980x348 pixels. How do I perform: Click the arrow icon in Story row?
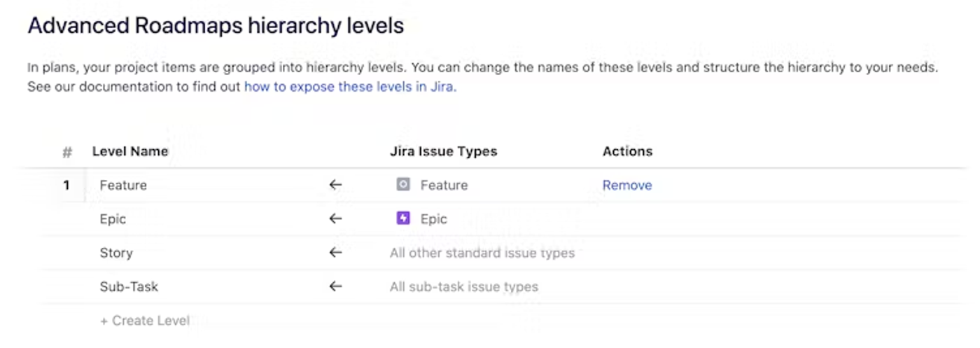335,253
